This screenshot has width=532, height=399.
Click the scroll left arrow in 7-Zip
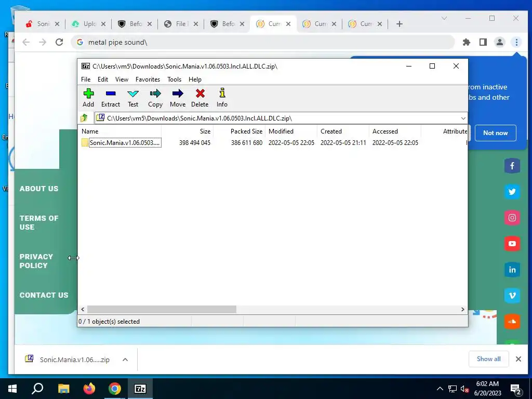[x=83, y=310]
